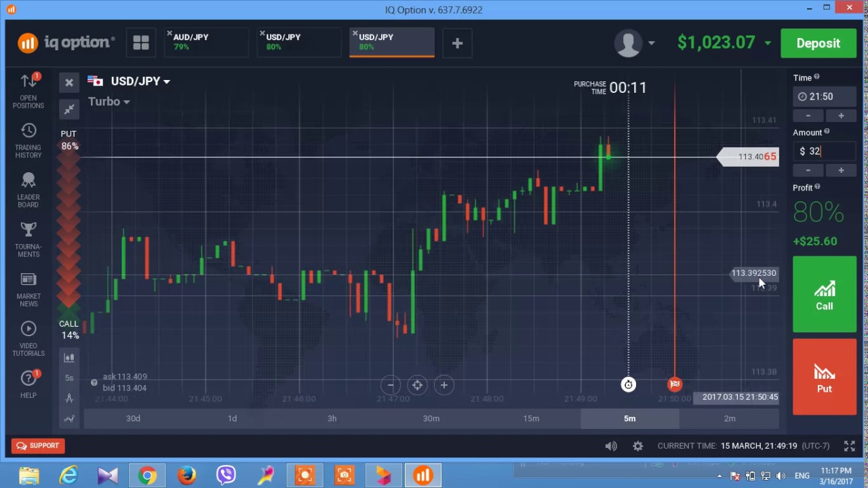Select the 30d timeframe
This screenshot has width=868, height=488.
pyautogui.click(x=133, y=419)
